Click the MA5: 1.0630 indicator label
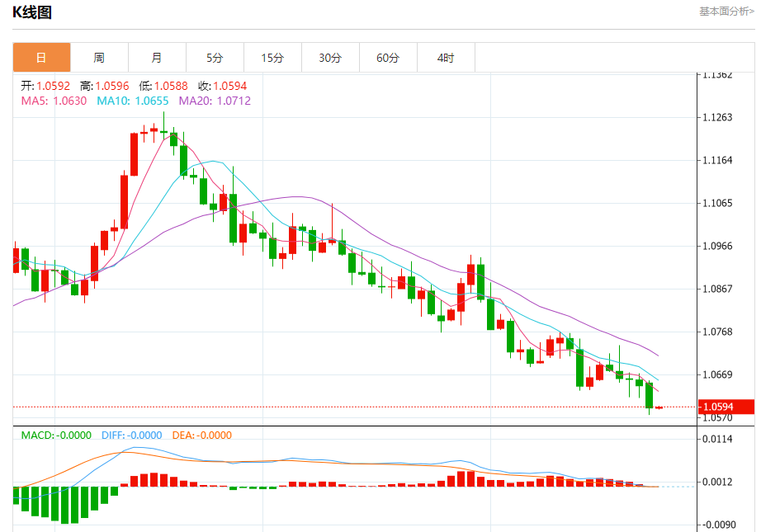The width and height of the screenshot is (761, 532). [x=54, y=101]
